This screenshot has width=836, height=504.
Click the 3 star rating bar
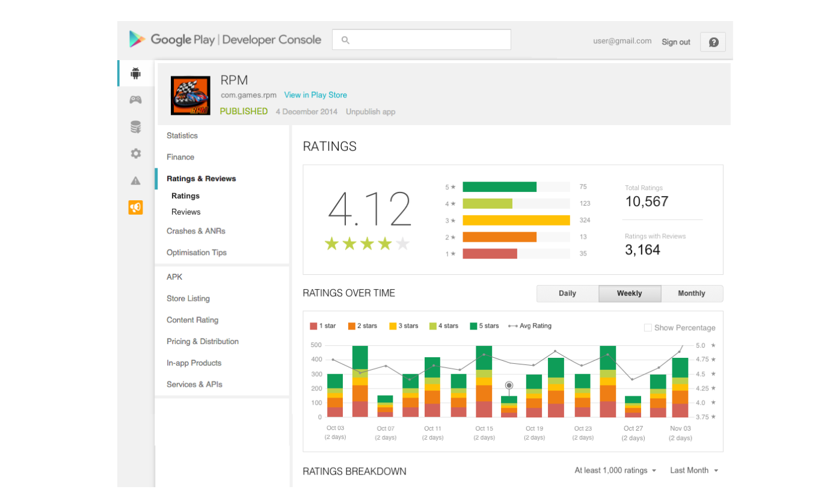516,220
